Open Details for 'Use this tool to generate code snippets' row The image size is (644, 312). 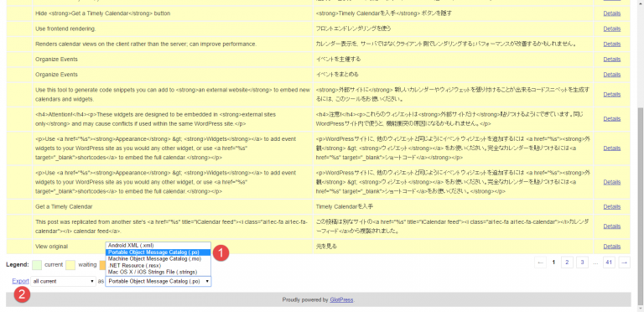[611, 94]
